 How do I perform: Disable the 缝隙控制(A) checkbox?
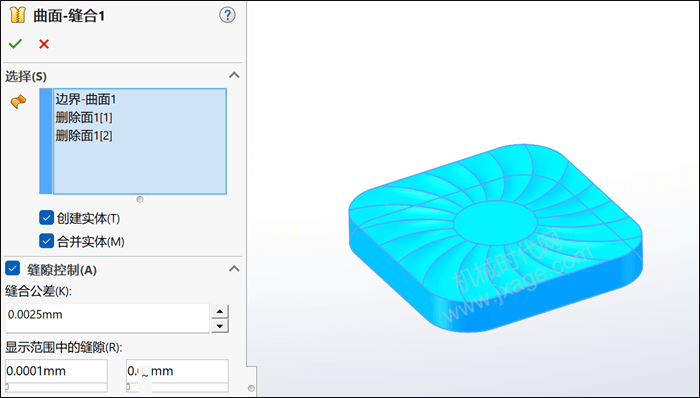(x=12, y=269)
